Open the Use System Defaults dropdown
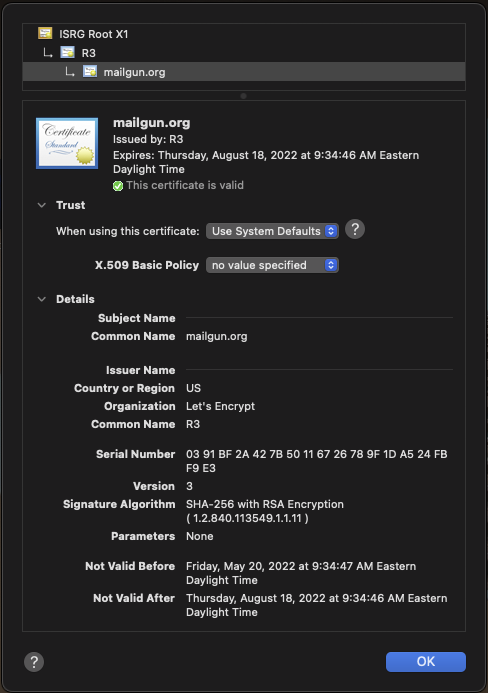This screenshot has height=693, width=488. point(272,231)
